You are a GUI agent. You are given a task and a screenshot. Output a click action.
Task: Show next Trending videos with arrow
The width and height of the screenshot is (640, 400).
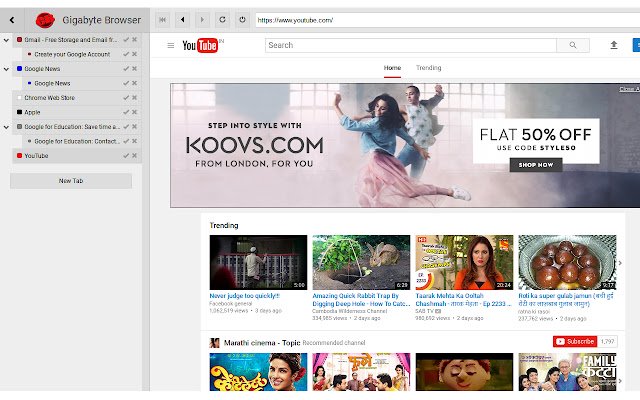[x=620, y=263]
